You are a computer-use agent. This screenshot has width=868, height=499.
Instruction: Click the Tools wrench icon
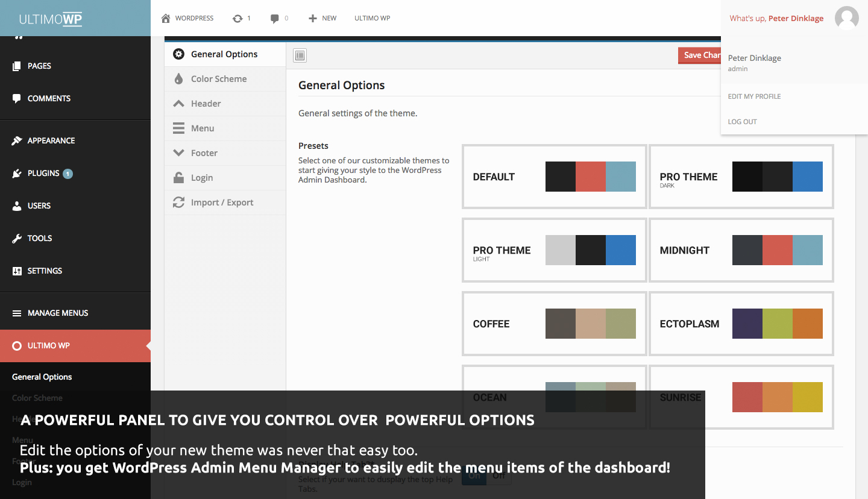tap(17, 239)
